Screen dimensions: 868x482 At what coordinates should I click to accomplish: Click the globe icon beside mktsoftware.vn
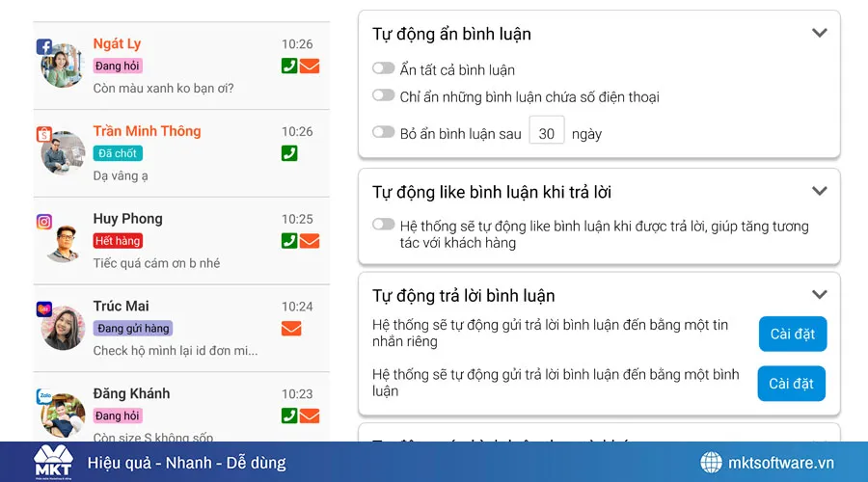coord(712,462)
